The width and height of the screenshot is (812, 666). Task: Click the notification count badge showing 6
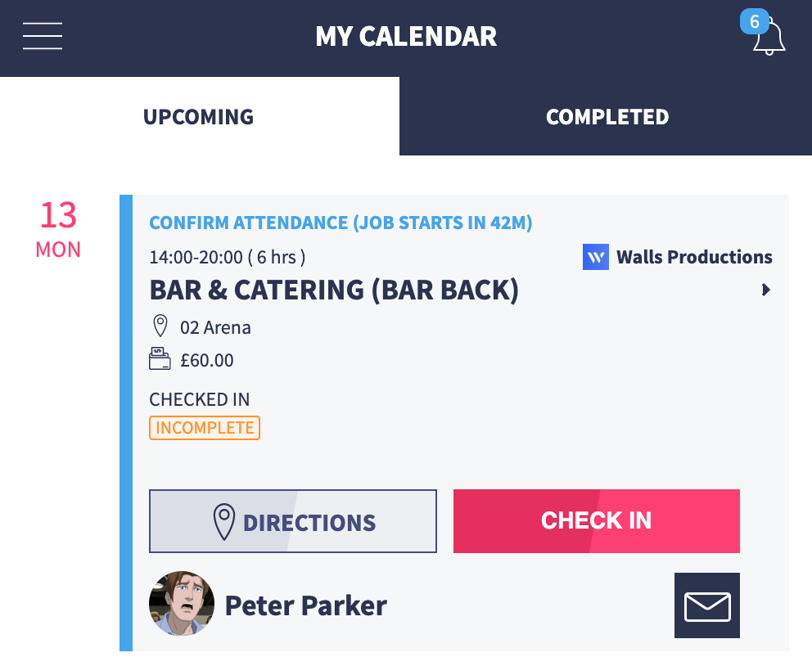[x=754, y=21]
